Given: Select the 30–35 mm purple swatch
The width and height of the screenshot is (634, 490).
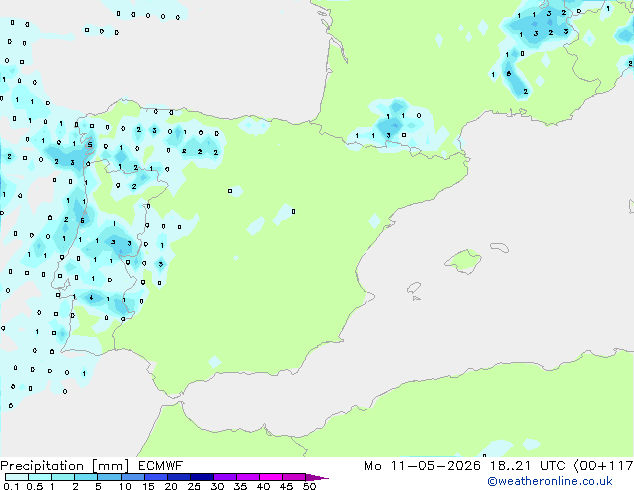Looking at the screenshot, I should click(224, 477).
